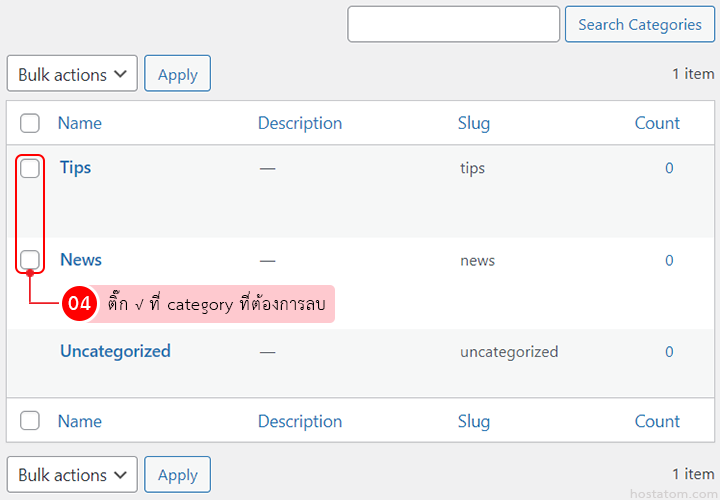Open the bottom Bulk actions dropdown

coord(72,475)
